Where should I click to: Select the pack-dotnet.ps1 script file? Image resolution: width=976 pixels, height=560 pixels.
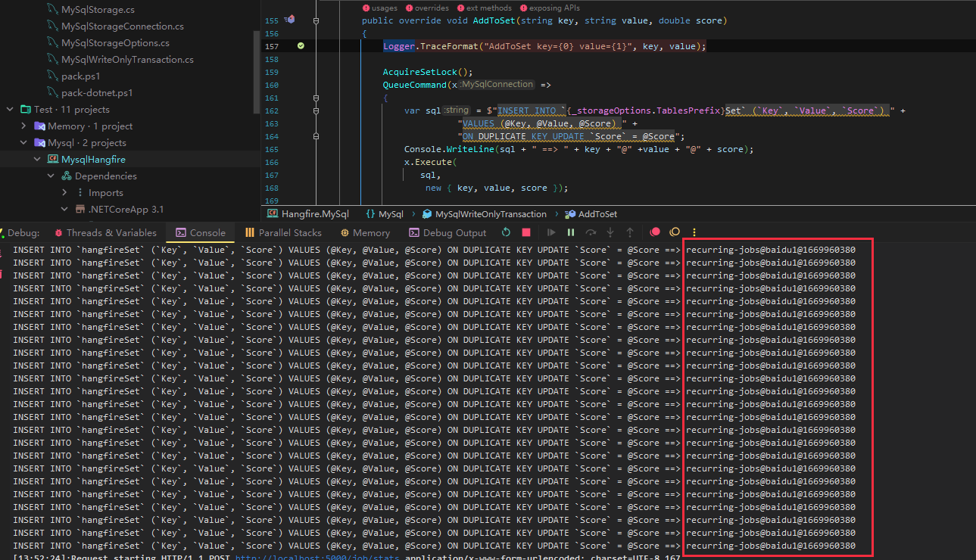click(x=97, y=92)
